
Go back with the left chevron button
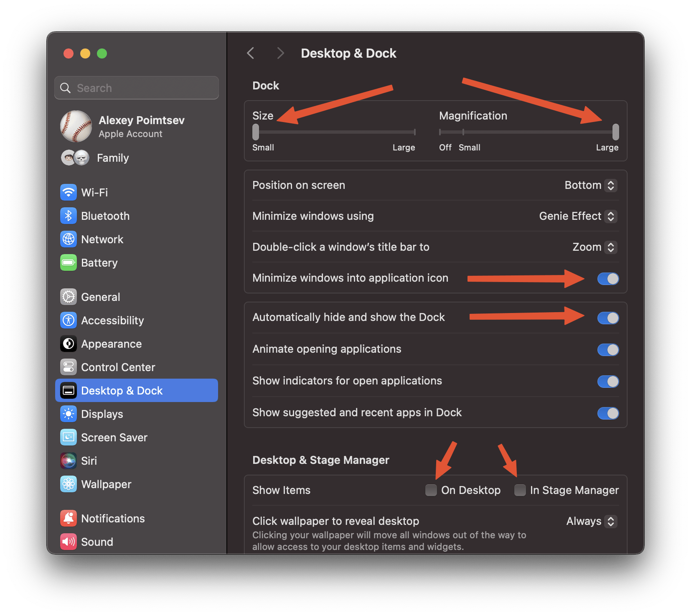pos(251,53)
